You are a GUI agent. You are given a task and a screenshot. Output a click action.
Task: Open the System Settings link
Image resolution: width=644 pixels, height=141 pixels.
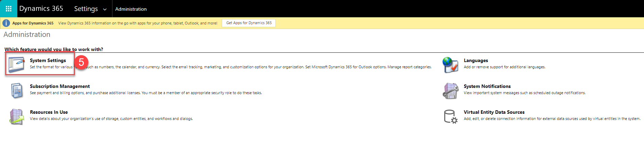pos(48,60)
